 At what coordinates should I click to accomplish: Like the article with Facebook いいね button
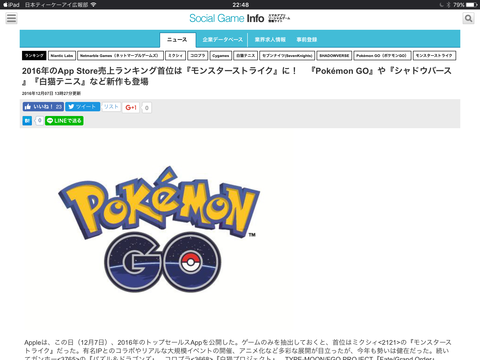pos(43,107)
